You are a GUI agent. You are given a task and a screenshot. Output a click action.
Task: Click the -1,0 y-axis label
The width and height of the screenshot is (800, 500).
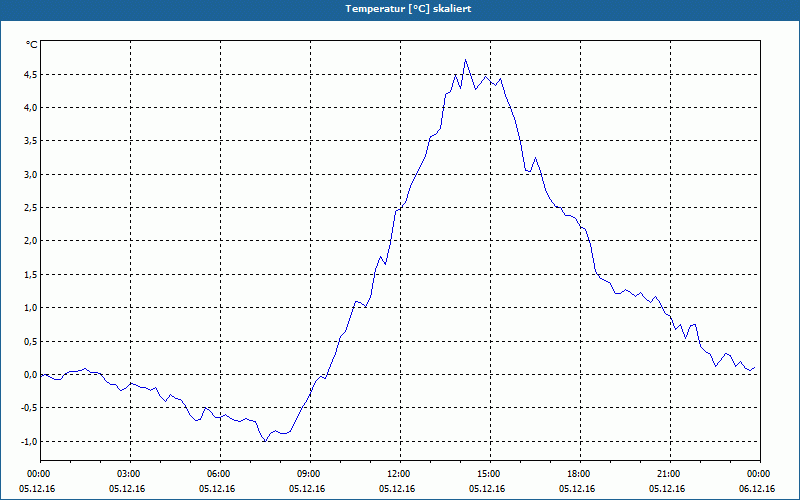[29, 441]
